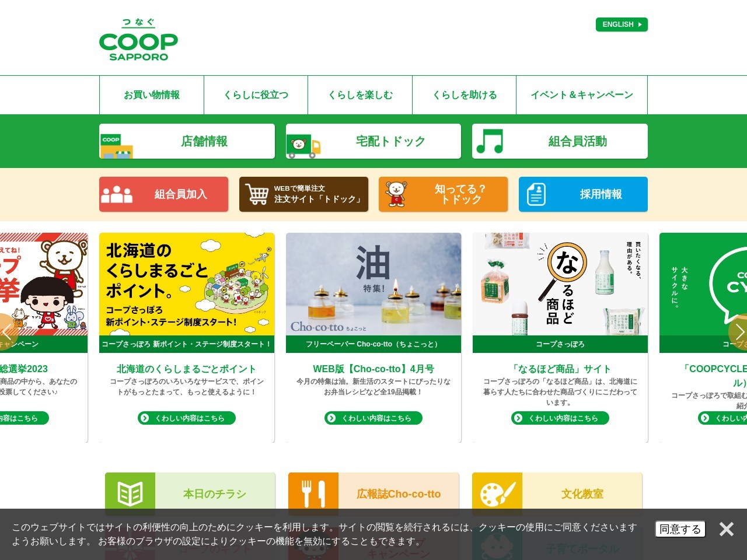Click the delivery truck icon for 宅配トドック
The height and width of the screenshot is (560, 747).
coord(303,146)
